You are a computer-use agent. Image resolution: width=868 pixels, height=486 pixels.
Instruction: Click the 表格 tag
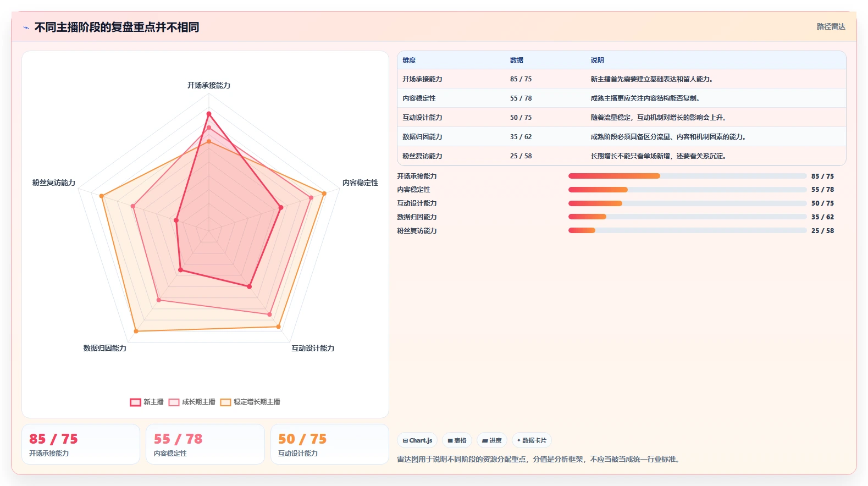[x=457, y=440]
